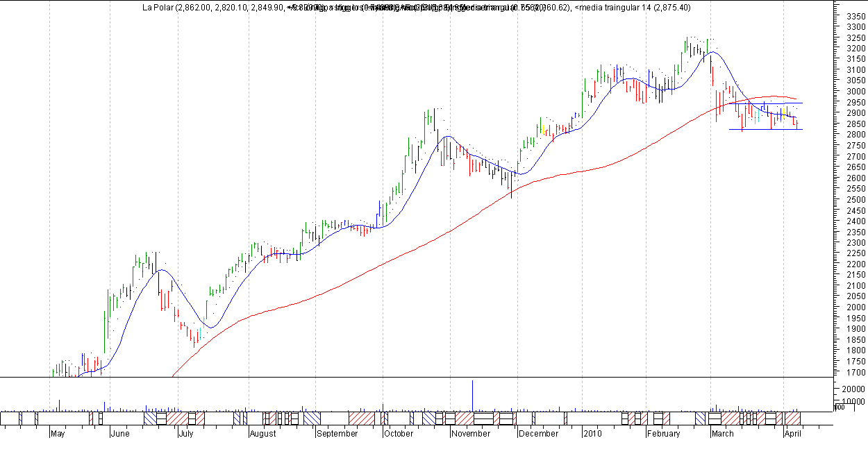The height and width of the screenshot is (465, 868).
Task: Select the October label on time axis
Action: pyautogui.click(x=399, y=434)
